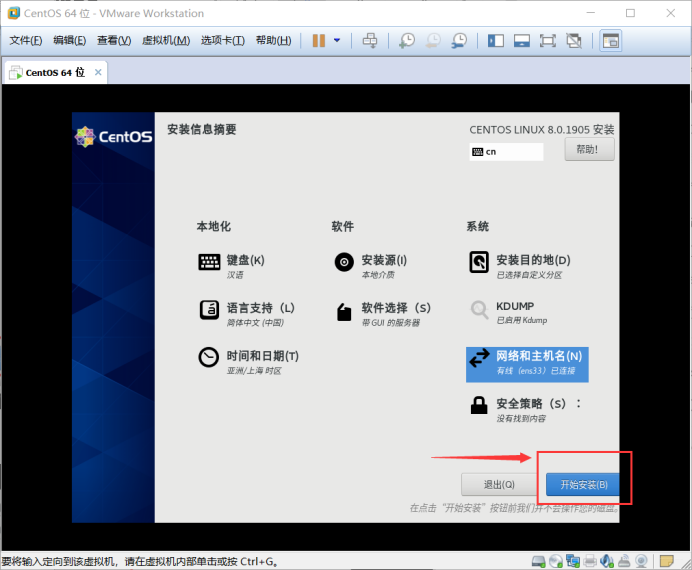Open the 选项卡(T) menu
The width and height of the screenshot is (692, 570).
click(223, 41)
